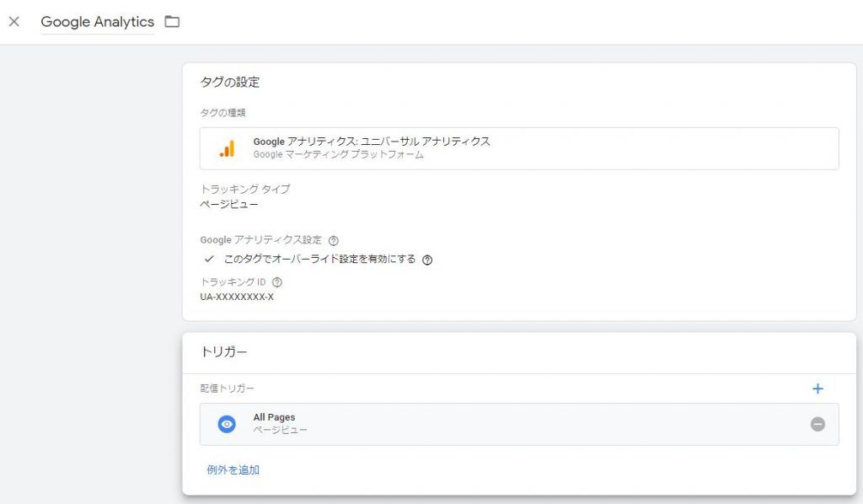Open the ページビュー tracking type selector
This screenshot has width=863, height=504.
[229, 202]
